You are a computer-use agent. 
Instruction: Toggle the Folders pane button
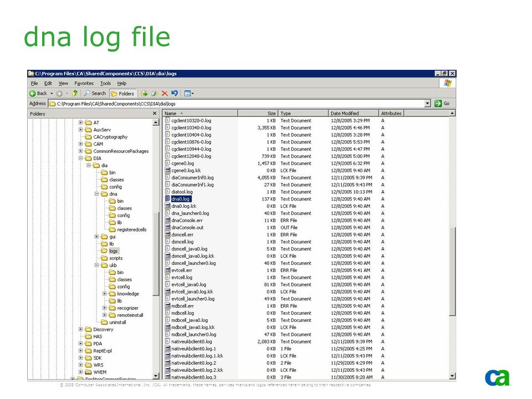click(123, 93)
